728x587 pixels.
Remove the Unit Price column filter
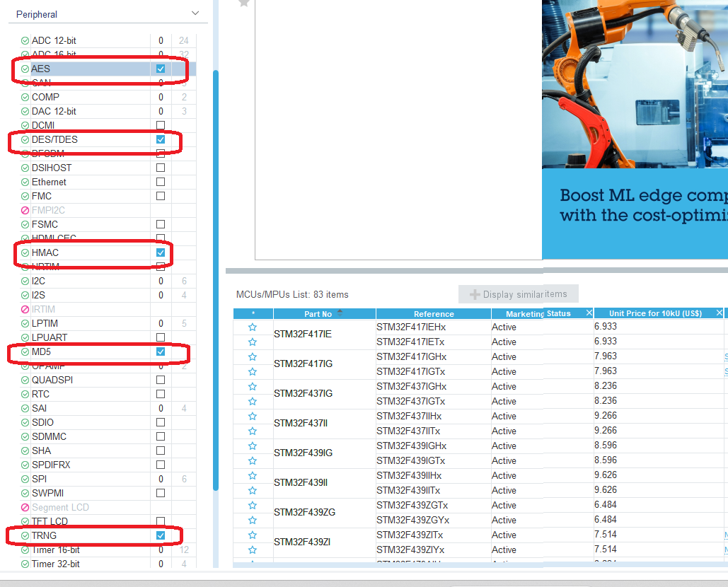pyautogui.click(x=720, y=312)
